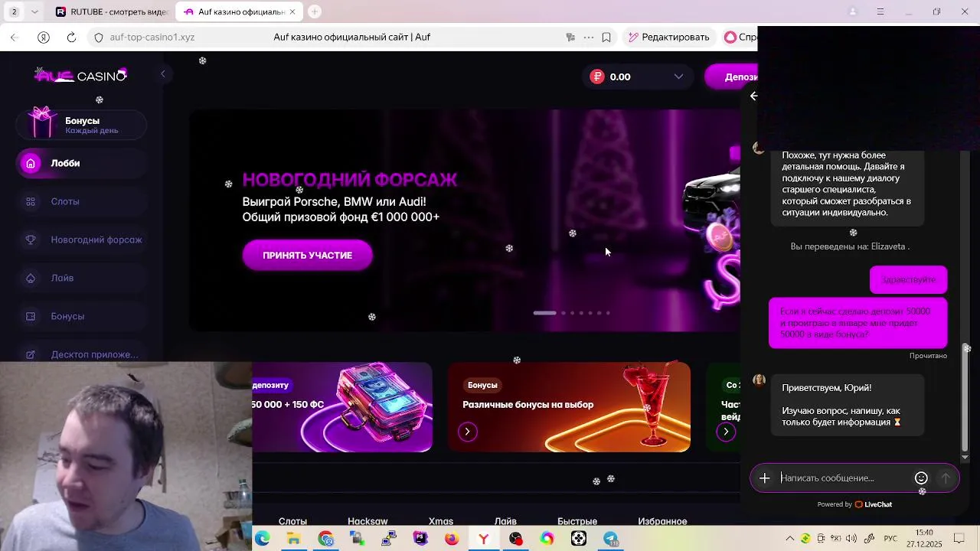The image size is (980, 551).
Task: Collapse the sidebar with the chevron
Action: tap(162, 74)
